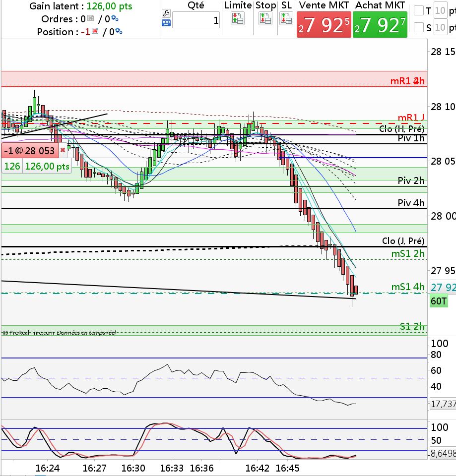This screenshot has height=476, width=456.
Task: Close the position with the red X next to Position
Action: 95,31
